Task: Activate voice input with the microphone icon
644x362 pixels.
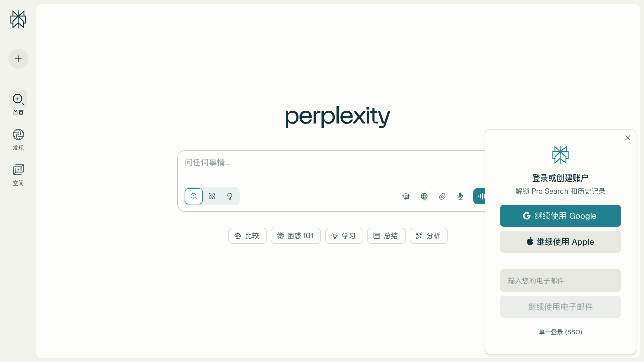Action: [460, 196]
